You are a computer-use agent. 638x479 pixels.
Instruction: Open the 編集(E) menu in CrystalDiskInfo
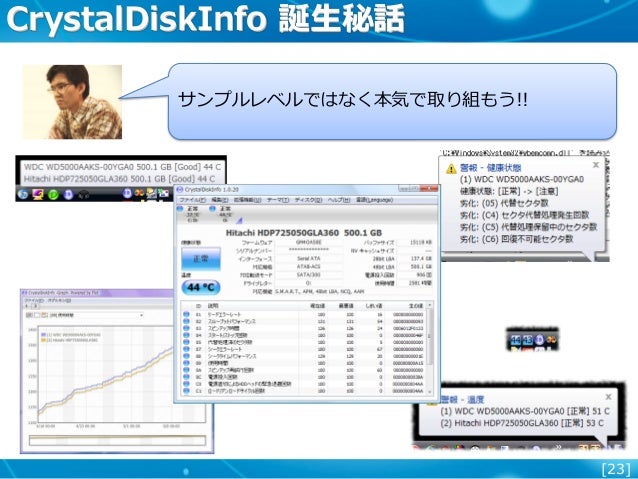(220, 200)
